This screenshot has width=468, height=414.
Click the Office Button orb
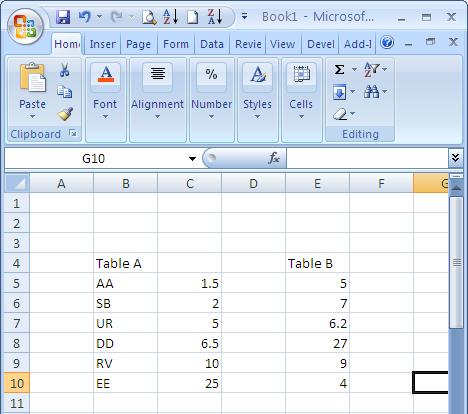[26, 26]
